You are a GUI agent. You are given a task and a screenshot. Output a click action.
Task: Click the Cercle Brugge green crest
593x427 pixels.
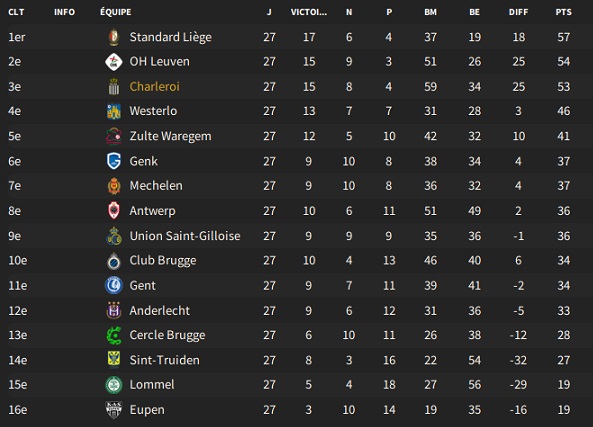[114, 335]
